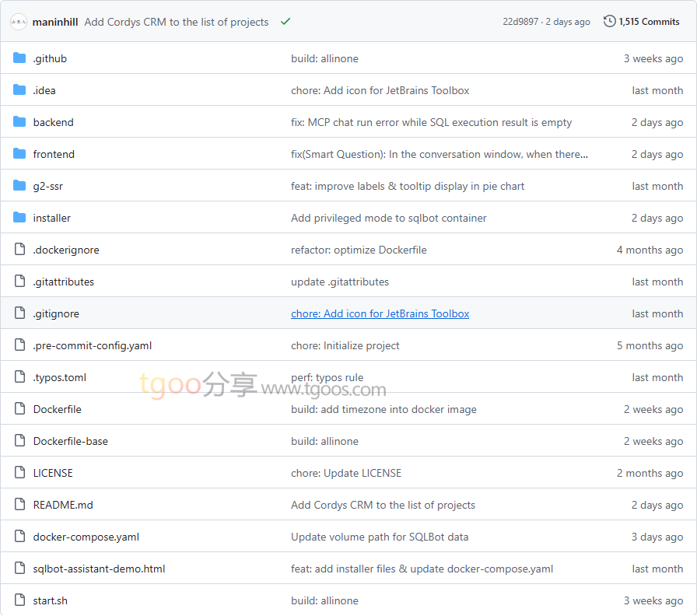The width and height of the screenshot is (697, 616).
Task: Open .gitignore commit message 'Add icon for JetBrains Toolbox'
Action: (x=380, y=313)
